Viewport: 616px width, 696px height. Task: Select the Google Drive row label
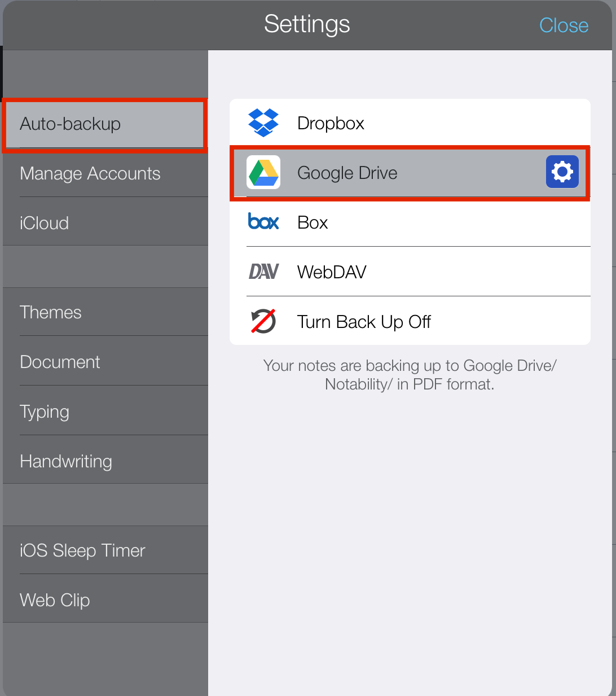tap(347, 173)
